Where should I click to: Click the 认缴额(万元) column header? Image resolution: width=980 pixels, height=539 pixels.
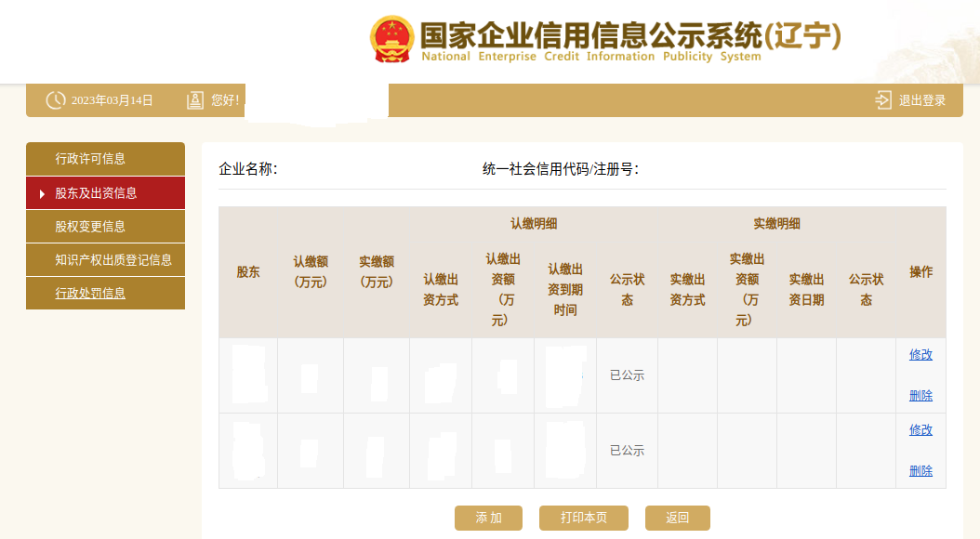(311, 271)
